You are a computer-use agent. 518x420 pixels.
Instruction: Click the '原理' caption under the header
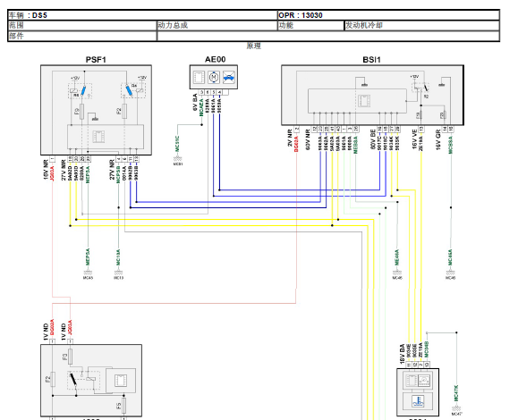[254, 46]
